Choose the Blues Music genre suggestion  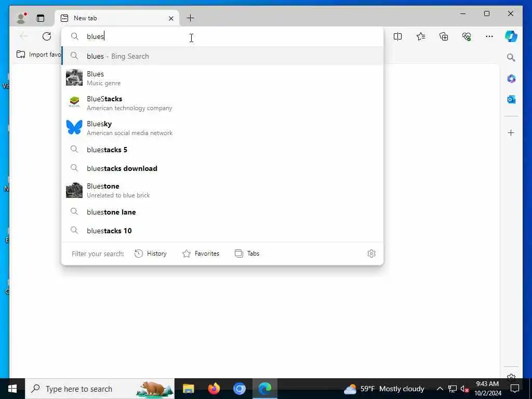(222, 78)
